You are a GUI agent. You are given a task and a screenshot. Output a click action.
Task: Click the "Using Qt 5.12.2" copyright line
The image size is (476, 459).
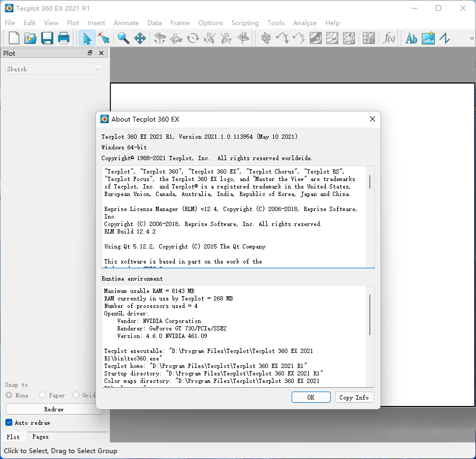[185, 247]
